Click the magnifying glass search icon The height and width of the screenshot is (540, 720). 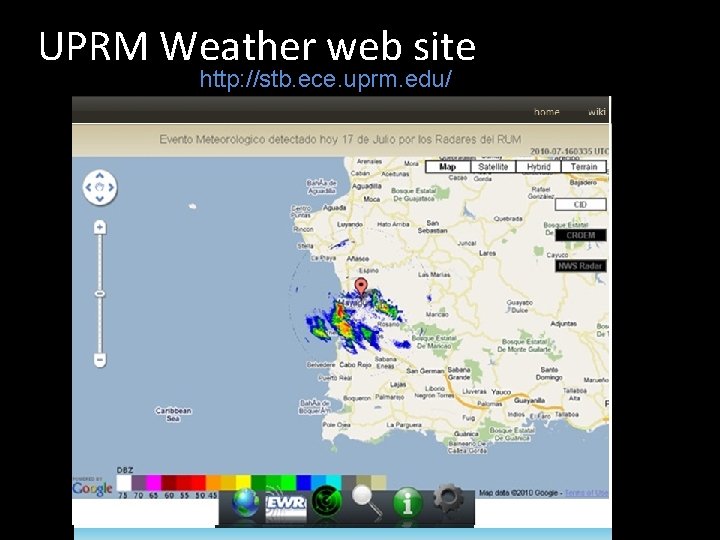pyautogui.click(x=366, y=502)
